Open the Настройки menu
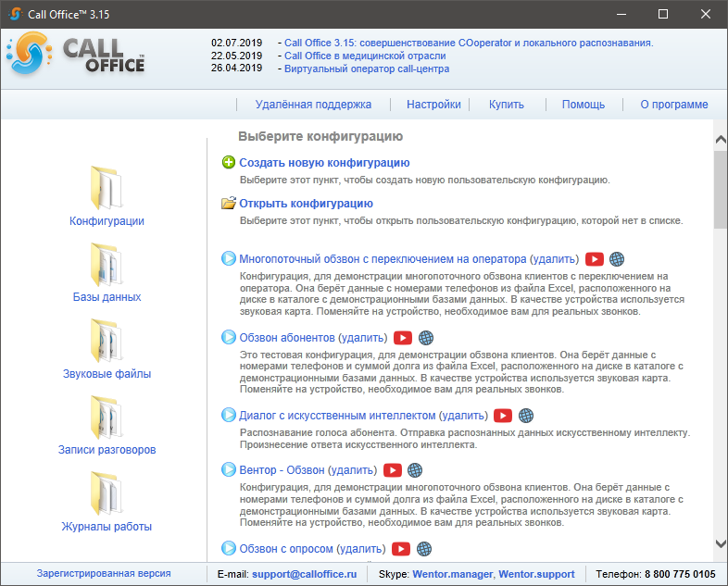Screen dimensions: 728x586 click(x=433, y=105)
